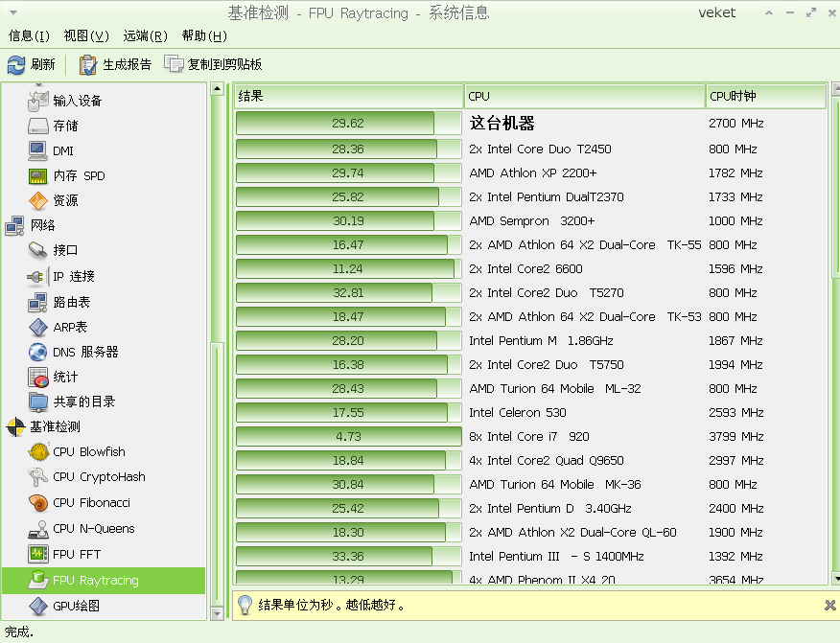Click the copy to clipboard (复制到剪贴板) icon

point(174,63)
